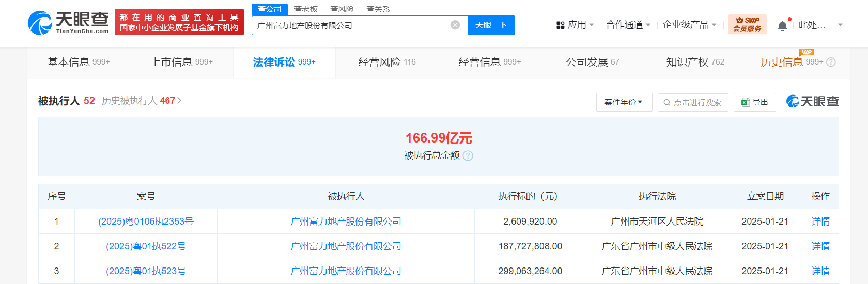The image size is (868, 284).
Task: Open 历史被执行人 467 link
Action: (x=141, y=101)
